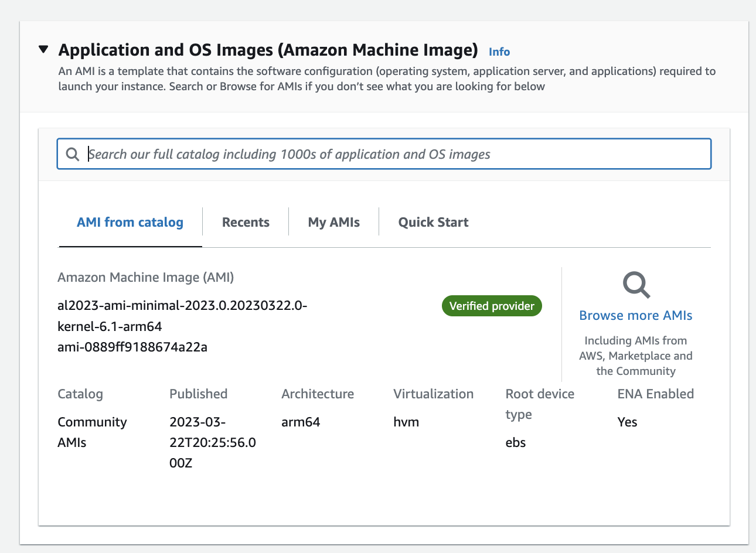
Task: Click the published date 2023-03-22 value
Action: [x=213, y=442]
